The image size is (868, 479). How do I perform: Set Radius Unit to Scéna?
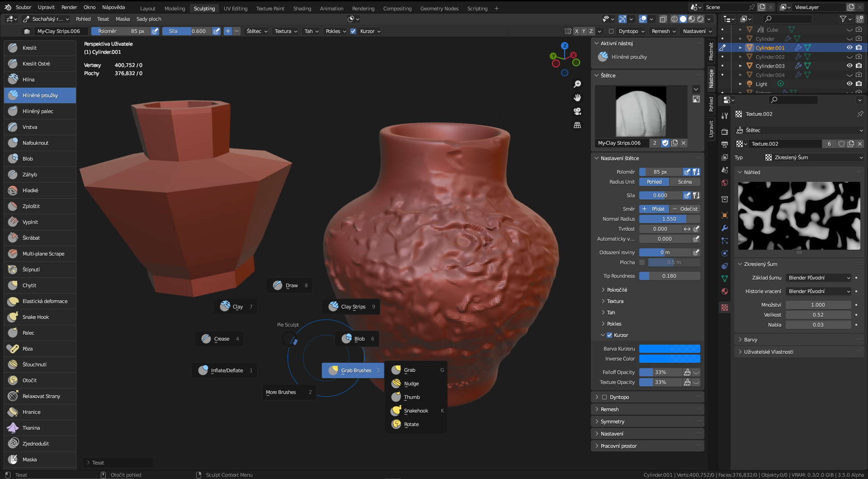click(685, 182)
